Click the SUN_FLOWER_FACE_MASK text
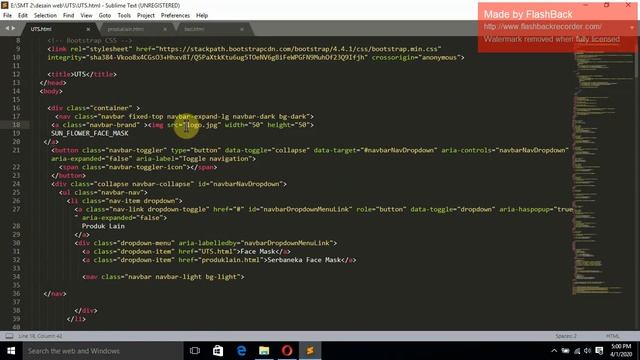640x360 pixels. pyautogui.click(x=90, y=133)
